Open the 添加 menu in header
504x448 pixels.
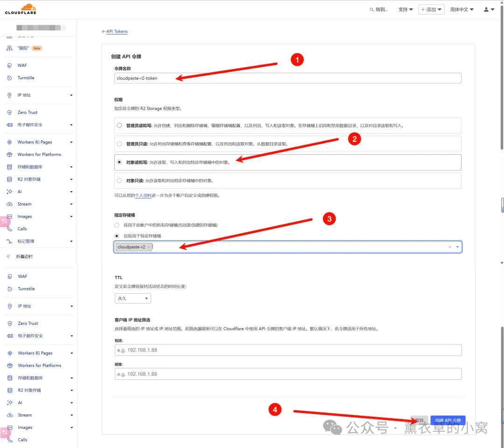pyautogui.click(x=431, y=9)
